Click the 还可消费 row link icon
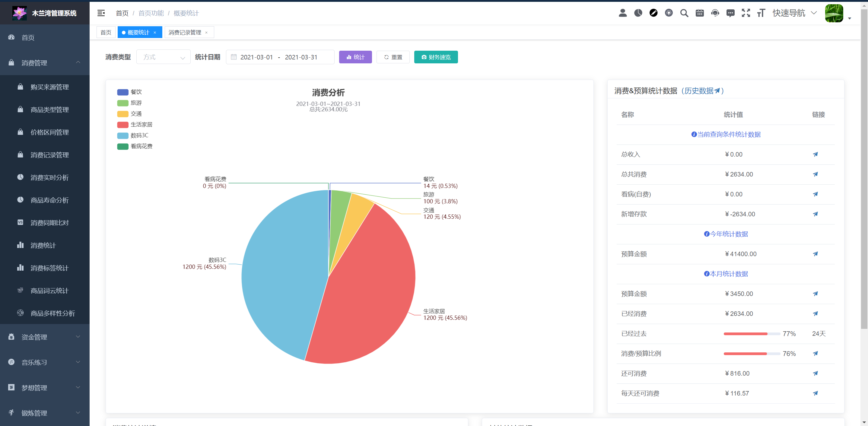This screenshot has height=426, width=868. click(815, 373)
